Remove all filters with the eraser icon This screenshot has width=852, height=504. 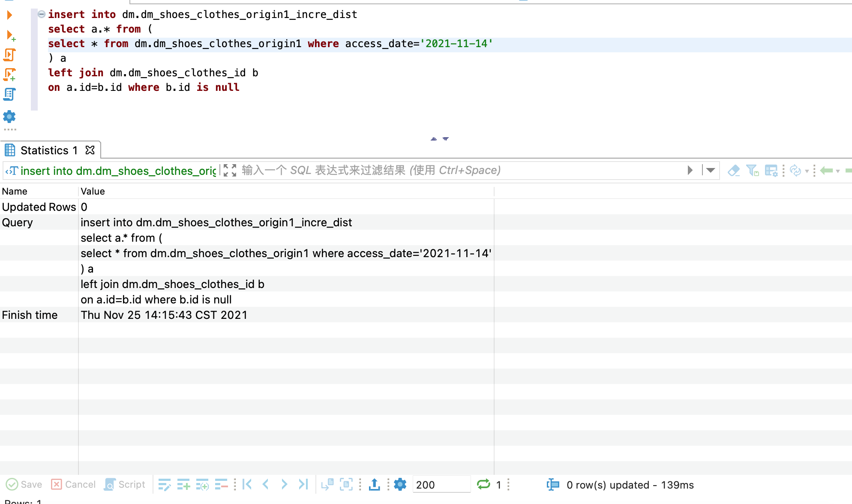coord(733,171)
